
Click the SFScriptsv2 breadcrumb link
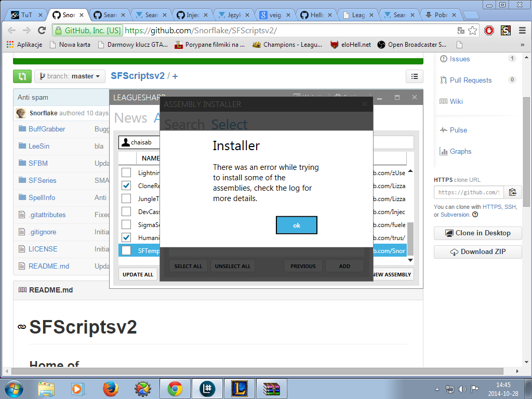pos(138,76)
